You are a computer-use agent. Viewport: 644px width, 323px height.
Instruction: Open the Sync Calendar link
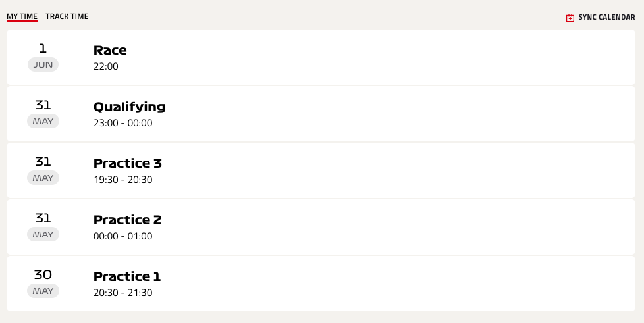click(x=601, y=18)
